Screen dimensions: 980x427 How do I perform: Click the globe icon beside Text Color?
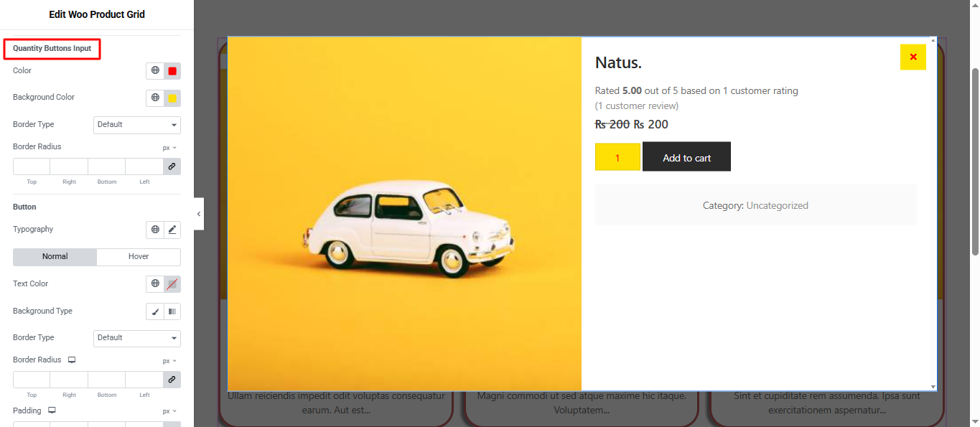click(x=155, y=284)
